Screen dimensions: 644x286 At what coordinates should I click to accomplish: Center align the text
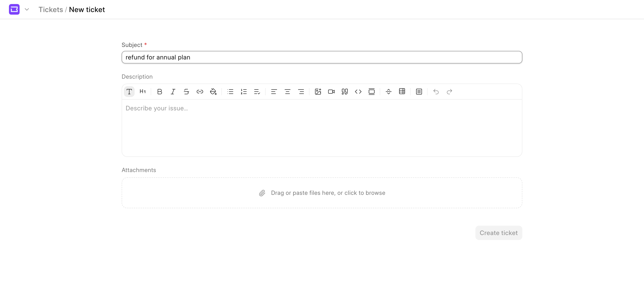point(288,92)
